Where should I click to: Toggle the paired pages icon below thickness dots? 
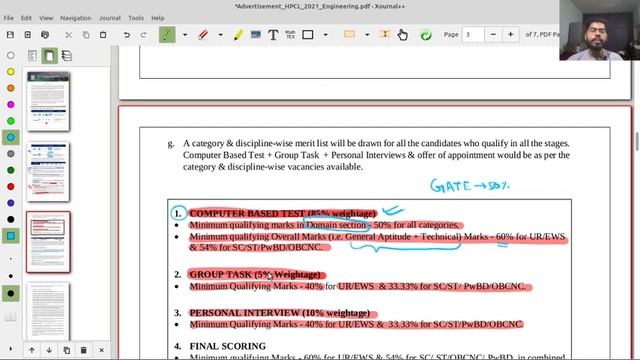pos(11,317)
